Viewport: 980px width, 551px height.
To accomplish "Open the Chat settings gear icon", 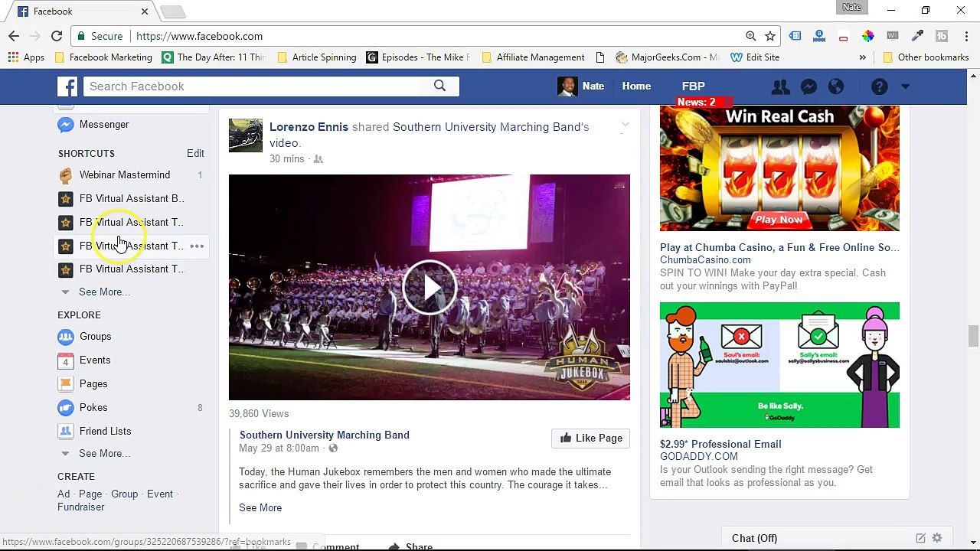I will point(937,538).
